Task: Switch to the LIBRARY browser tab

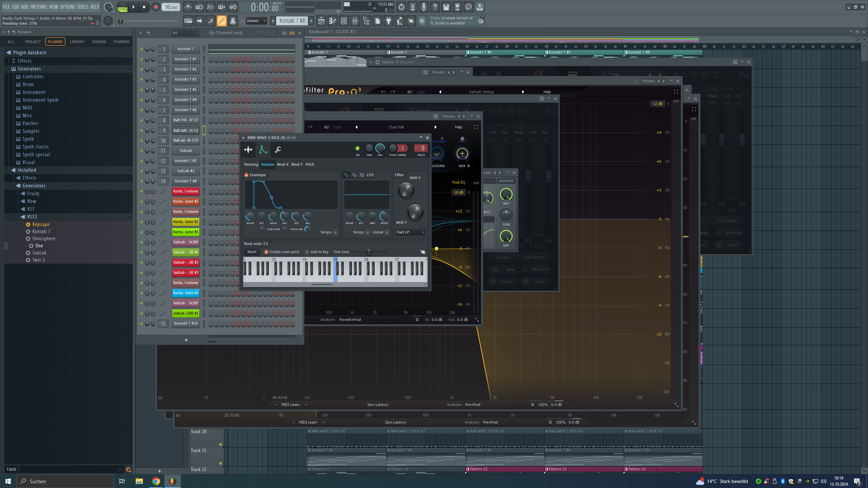Action: 77,42
